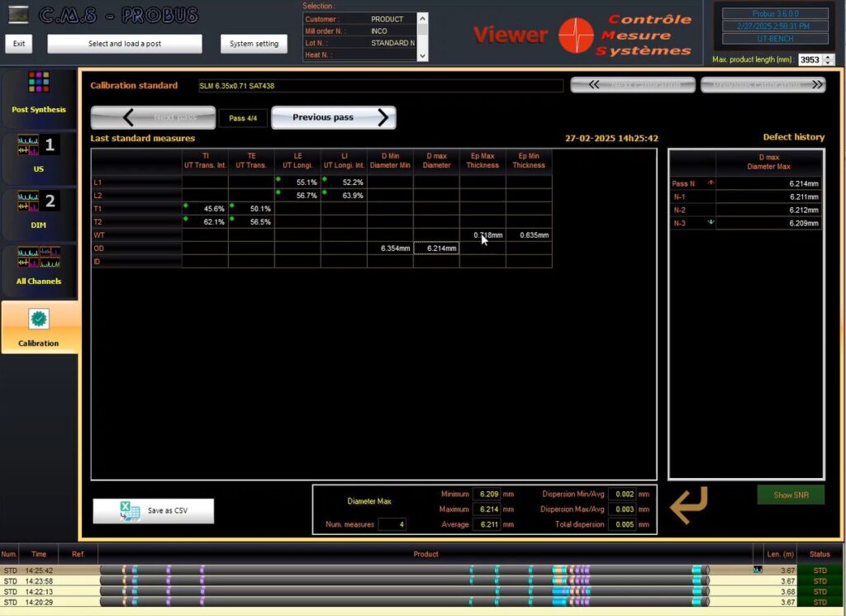This screenshot has width=846, height=616.
Task: Switch to All Channels view
Action: [39, 266]
